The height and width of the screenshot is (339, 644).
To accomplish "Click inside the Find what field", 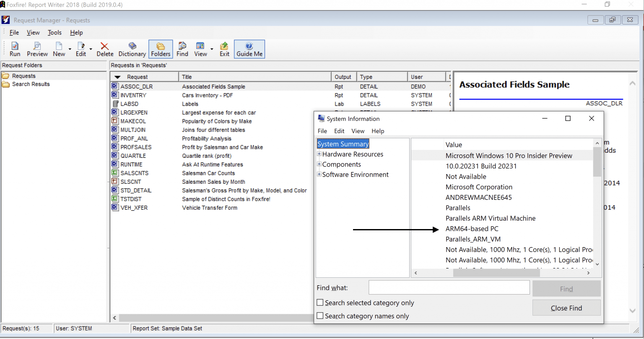I will tap(448, 287).
